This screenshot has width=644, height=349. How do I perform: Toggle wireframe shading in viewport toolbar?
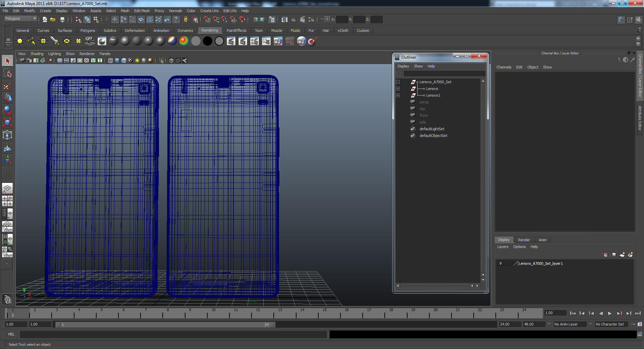point(110,60)
